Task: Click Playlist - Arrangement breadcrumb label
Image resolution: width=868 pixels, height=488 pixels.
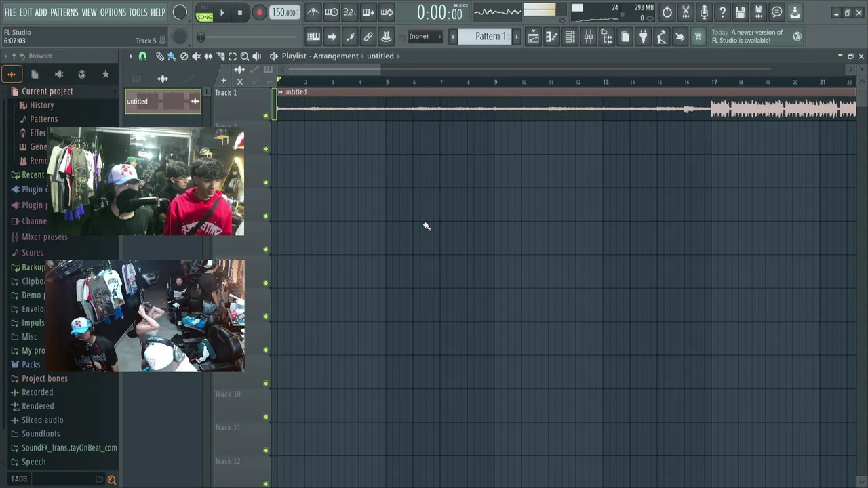Action: (320, 56)
